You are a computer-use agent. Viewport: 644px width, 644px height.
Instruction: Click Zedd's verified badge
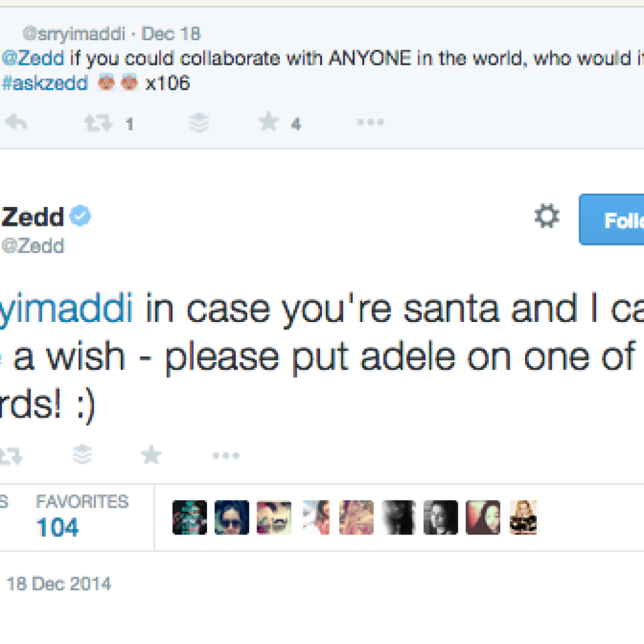(x=80, y=218)
